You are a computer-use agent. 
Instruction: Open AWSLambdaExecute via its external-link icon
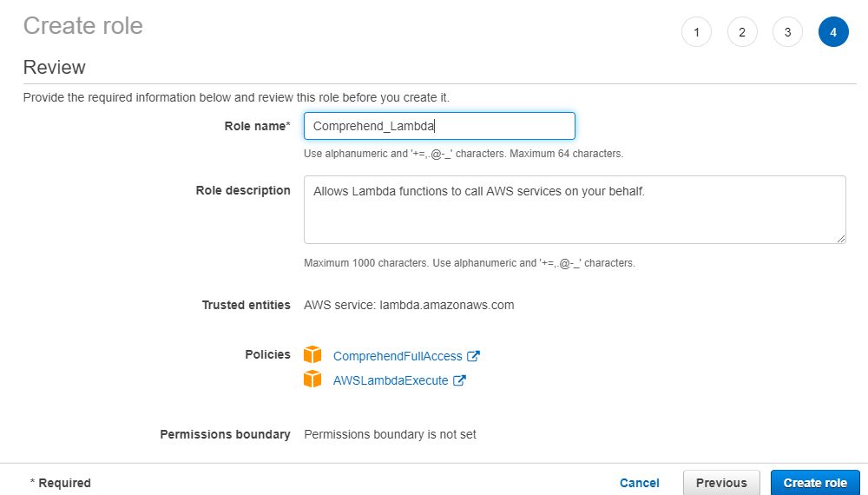tap(460, 380)
